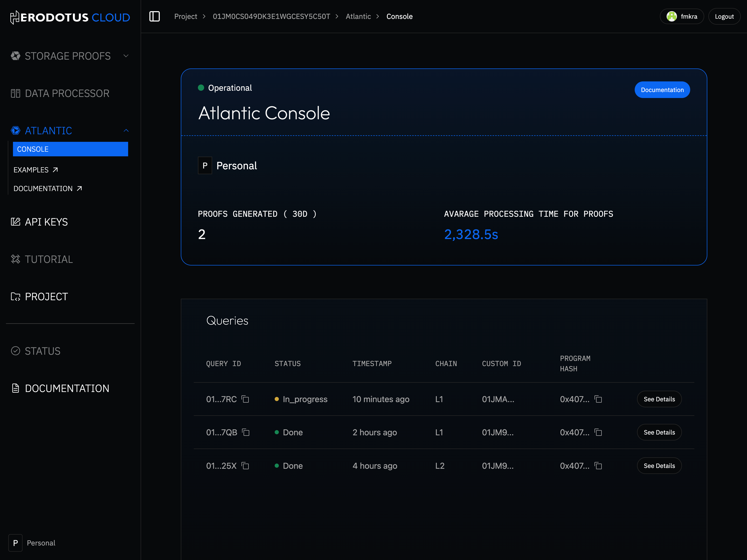The image size is (747, 560).
Task: Click the fmkra user avatar
Action: 672,16
